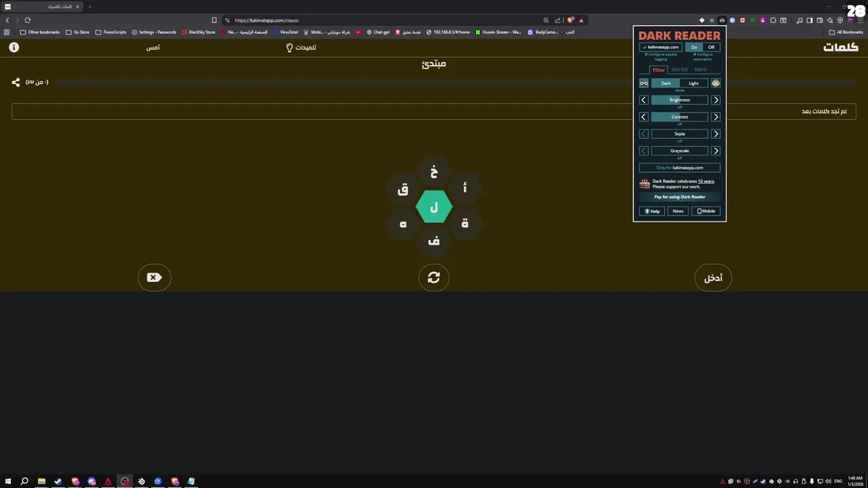Switch to the كلمات كلاسيك browser tab
Image resolution: width=868 pixels, height=488 pixels.
42,7
